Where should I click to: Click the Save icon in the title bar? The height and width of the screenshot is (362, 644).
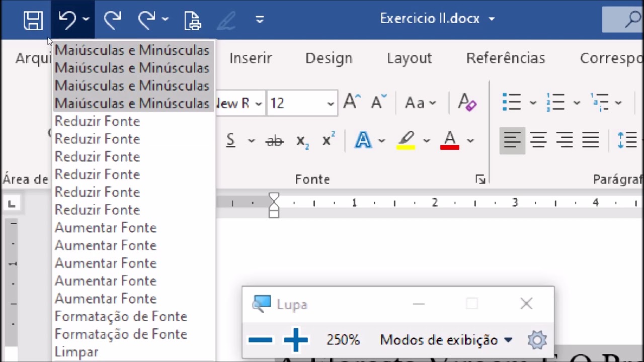coord(33,20)
